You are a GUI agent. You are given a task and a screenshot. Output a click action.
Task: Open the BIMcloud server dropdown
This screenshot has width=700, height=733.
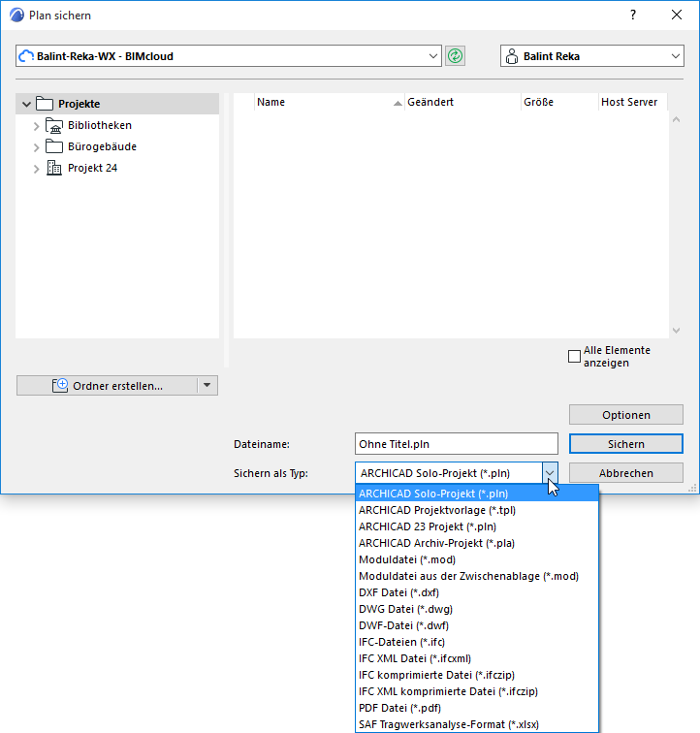point(433,56)
